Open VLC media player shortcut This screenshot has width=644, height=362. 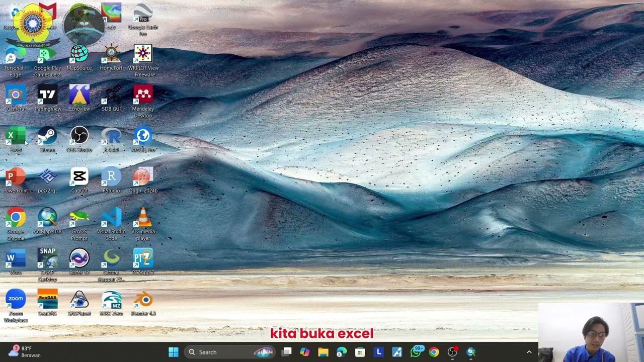143,225
